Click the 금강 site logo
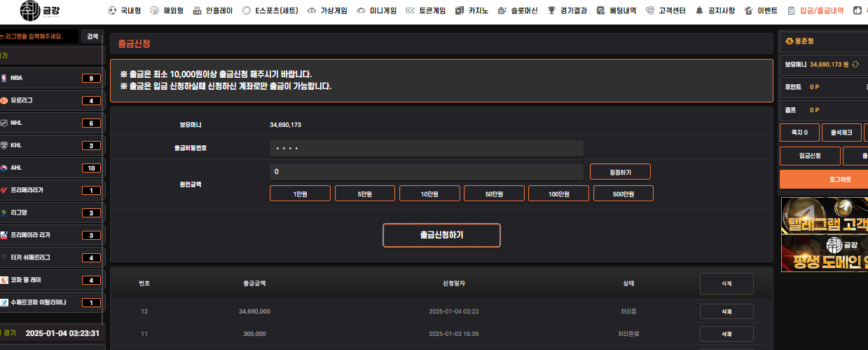Screen dimensions: 868x350 40,11
